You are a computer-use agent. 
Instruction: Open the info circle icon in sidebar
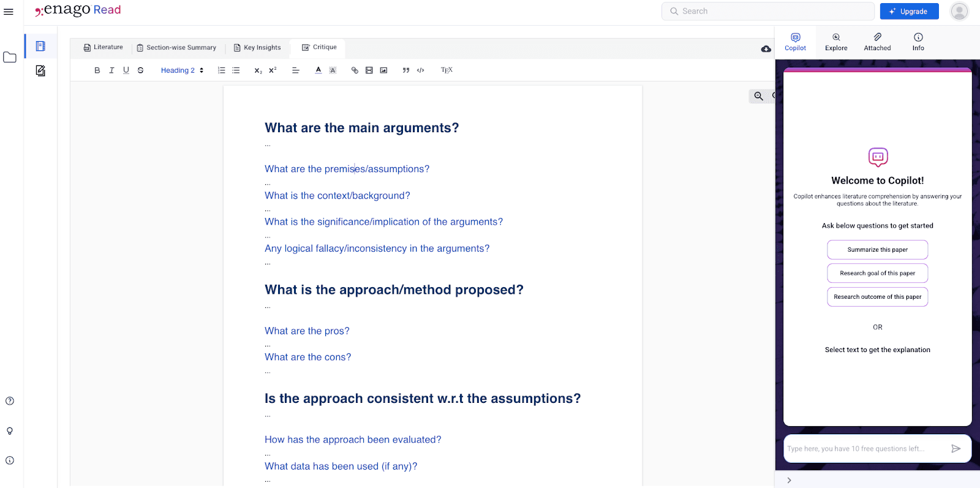click(10, 460)
